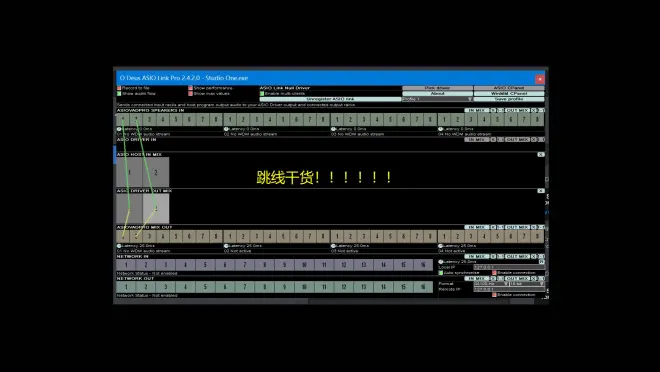Viewport: 660px width, 372px height.
Task: Enable the Show max values checkbox
Action: [191, 93]
